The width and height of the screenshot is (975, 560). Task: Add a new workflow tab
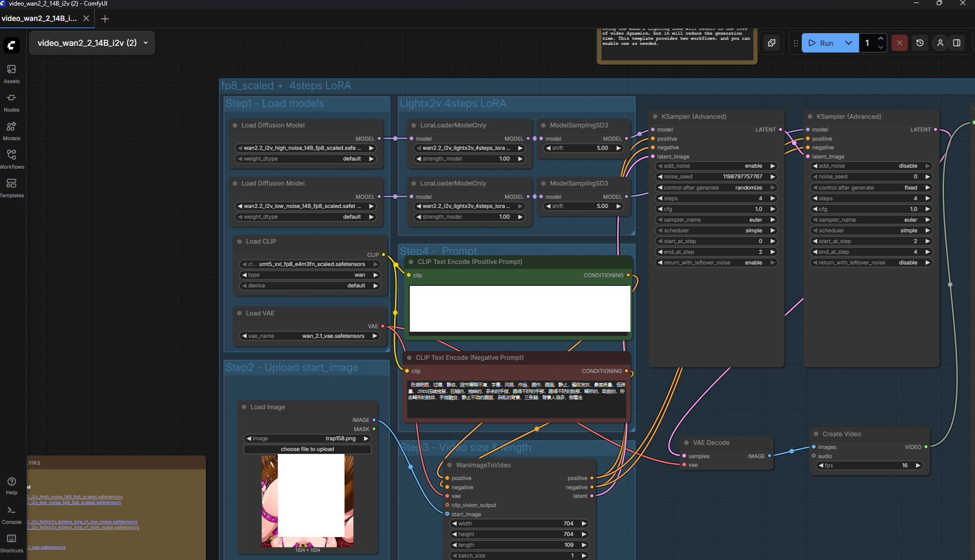coord(105,19)
